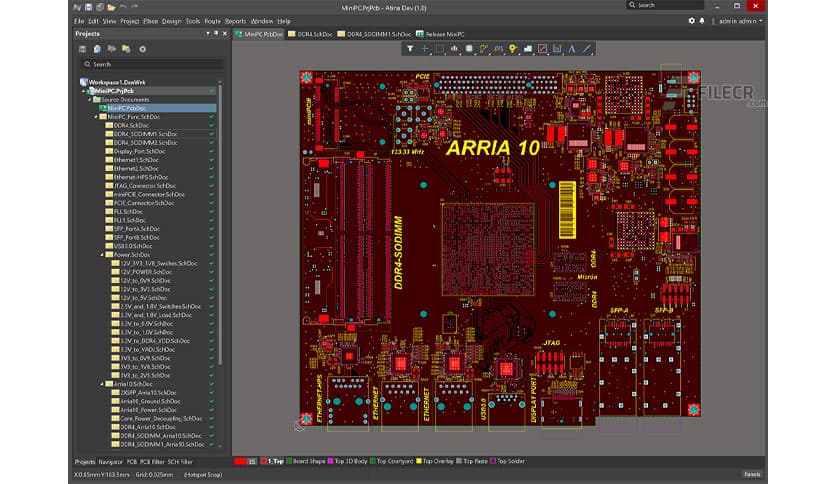836x484 pixels.
Task: Select the Selection Filter funnel tool
Action: pyautogui.click(x=409, y=49)
